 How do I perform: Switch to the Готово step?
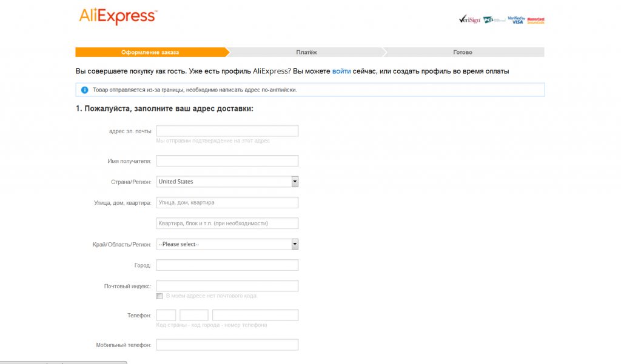click(x=462, y=52)
